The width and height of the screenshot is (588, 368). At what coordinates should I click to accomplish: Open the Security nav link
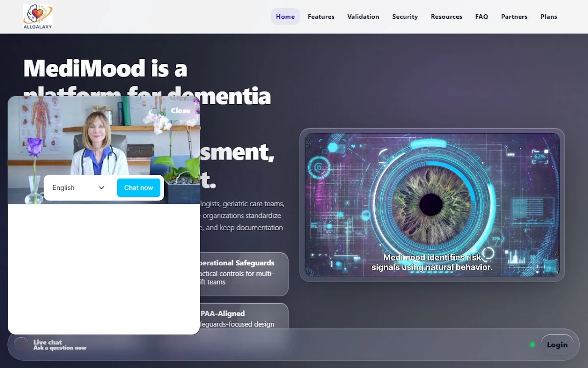405,17
